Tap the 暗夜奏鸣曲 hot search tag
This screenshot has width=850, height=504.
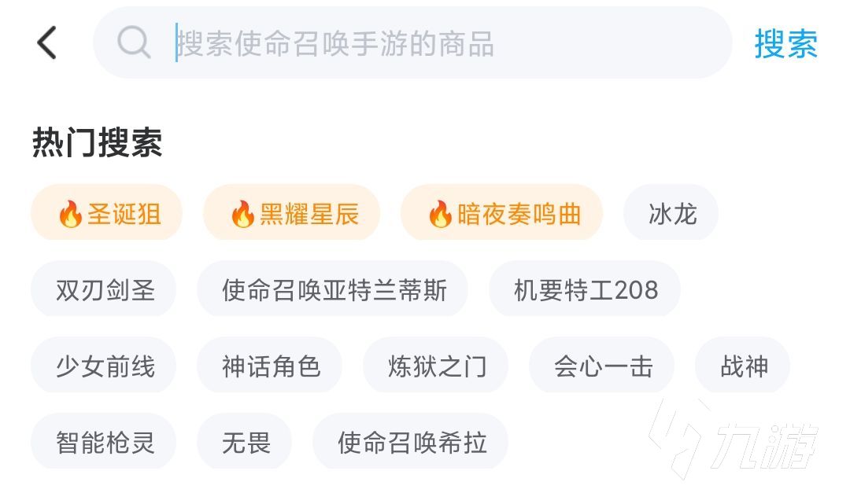click(x=501, y=213)
